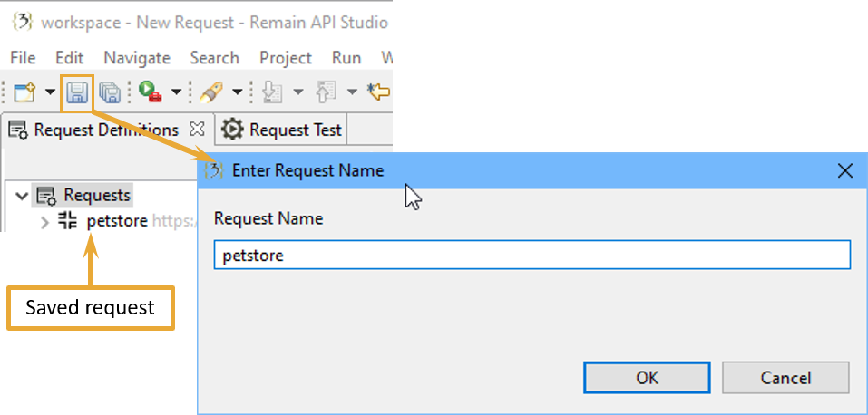Open dropdown arrow next to pen icon

point(237,92)
